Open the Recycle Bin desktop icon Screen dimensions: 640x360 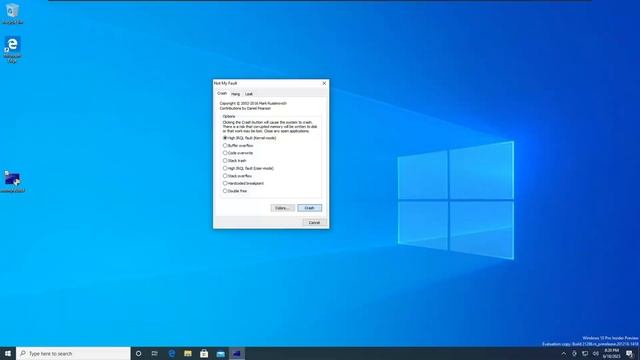(x=12, y=13)
